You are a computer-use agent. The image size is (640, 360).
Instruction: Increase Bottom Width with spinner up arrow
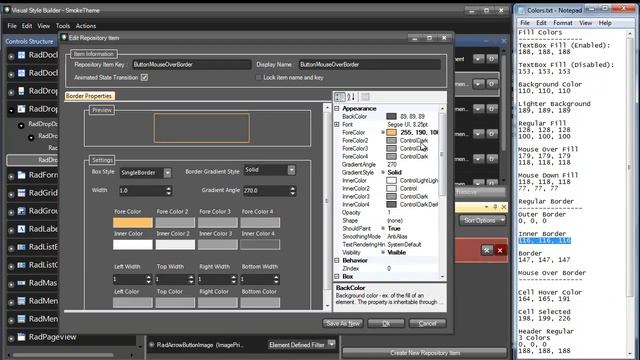tap(276, 277)
